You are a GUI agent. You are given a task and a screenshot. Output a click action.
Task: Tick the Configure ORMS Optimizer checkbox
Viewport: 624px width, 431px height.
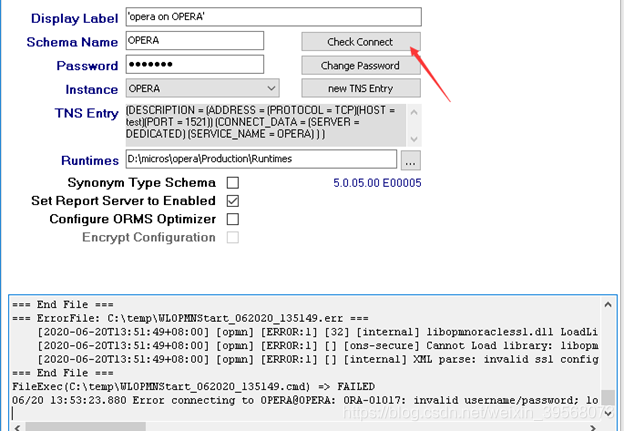[x=233, y=219]
